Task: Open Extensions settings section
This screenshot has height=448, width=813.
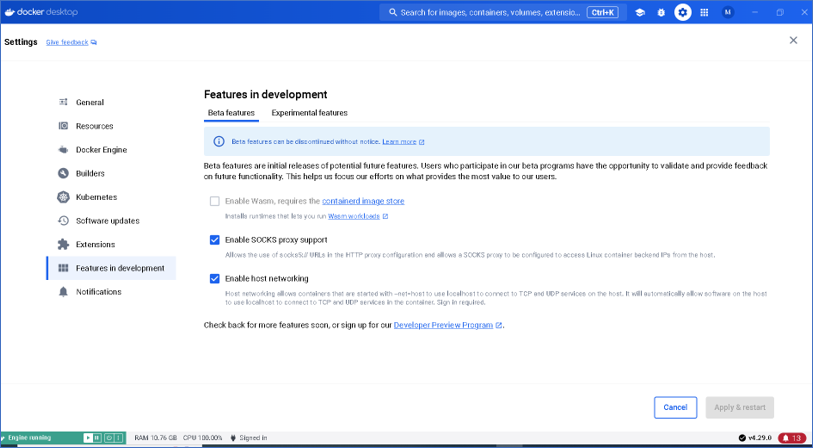Action: click(111, 244)
